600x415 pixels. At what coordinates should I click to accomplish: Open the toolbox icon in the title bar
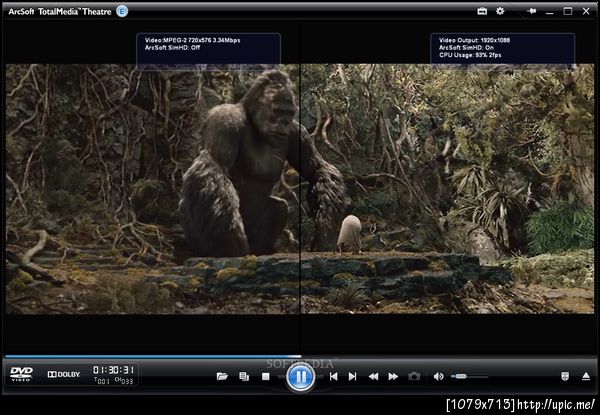[x=482, y=11]
